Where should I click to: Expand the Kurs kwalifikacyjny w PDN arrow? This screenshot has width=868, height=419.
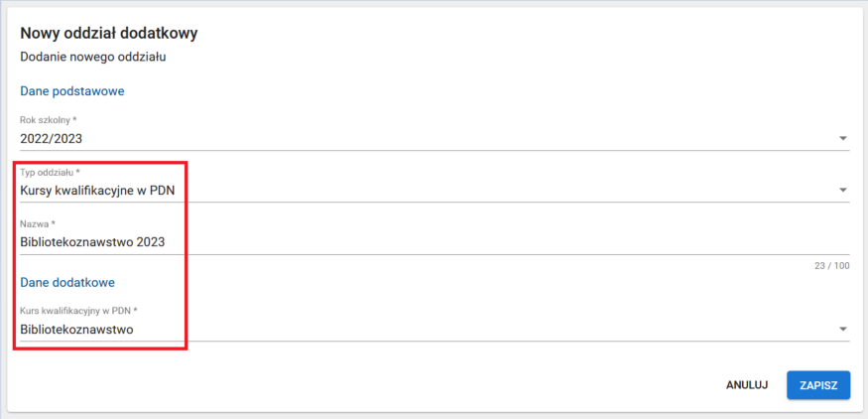coord(842,329)
